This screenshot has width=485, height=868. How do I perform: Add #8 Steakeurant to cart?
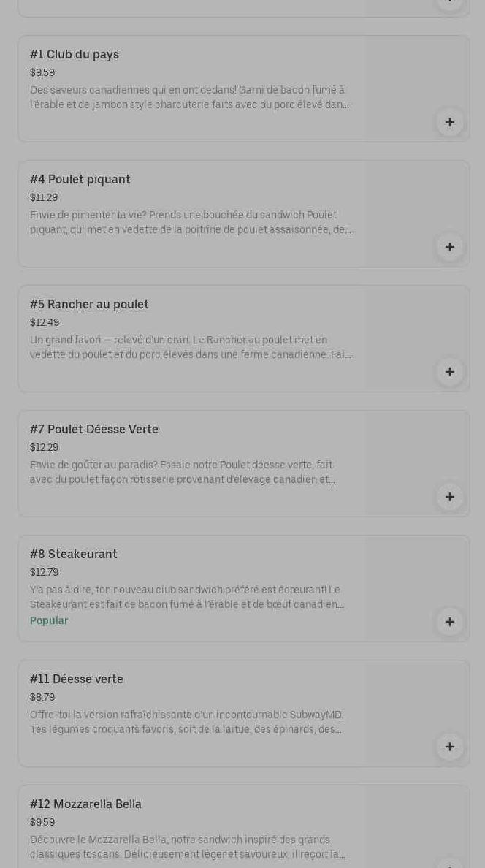coord(449,622)
